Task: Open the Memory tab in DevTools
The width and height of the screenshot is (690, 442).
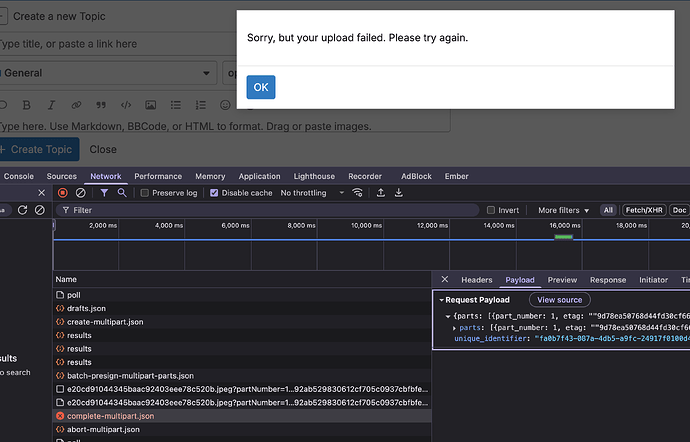Action: pos(210,176)
